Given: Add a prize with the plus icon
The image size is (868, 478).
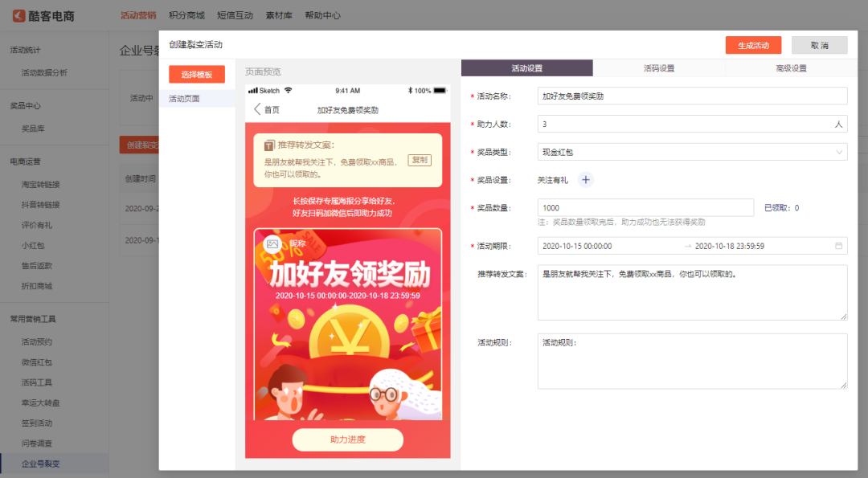Looking at the screenshot, I should click(x=586, y=180).
